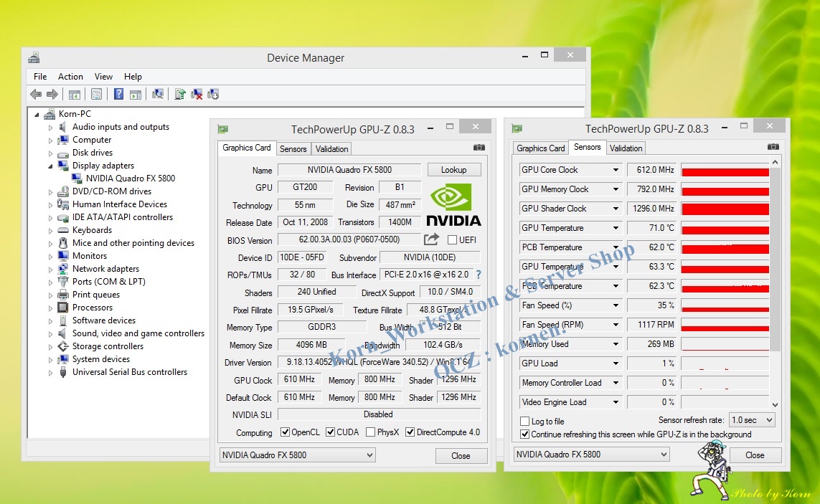The width and height of the screenshot is (820, 504).
Task: Click camera screenshot icon in GPU-Z Sensors window
Action: (x=773, y=147)
